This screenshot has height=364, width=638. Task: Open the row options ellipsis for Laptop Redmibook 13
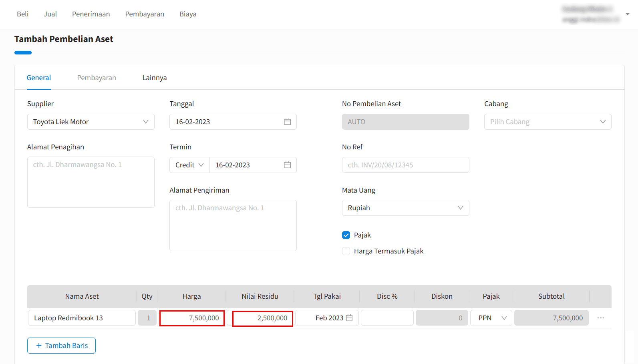(600, 318)
